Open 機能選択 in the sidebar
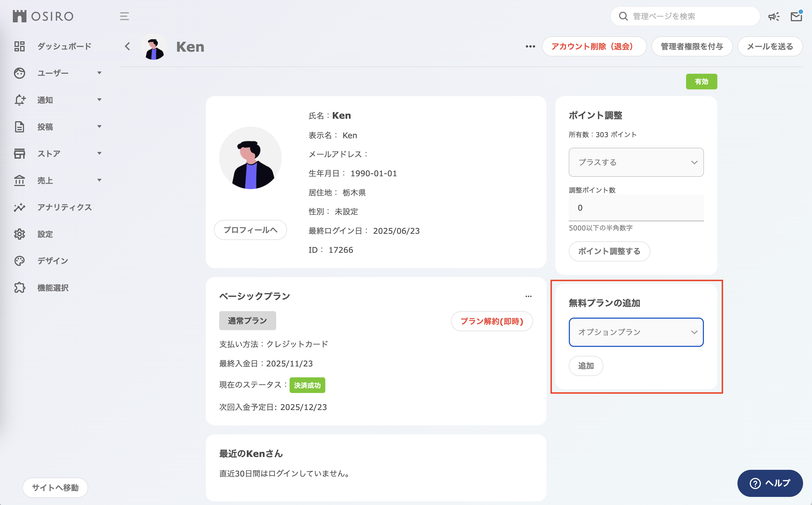812x505 pixels. click(53, 288)
